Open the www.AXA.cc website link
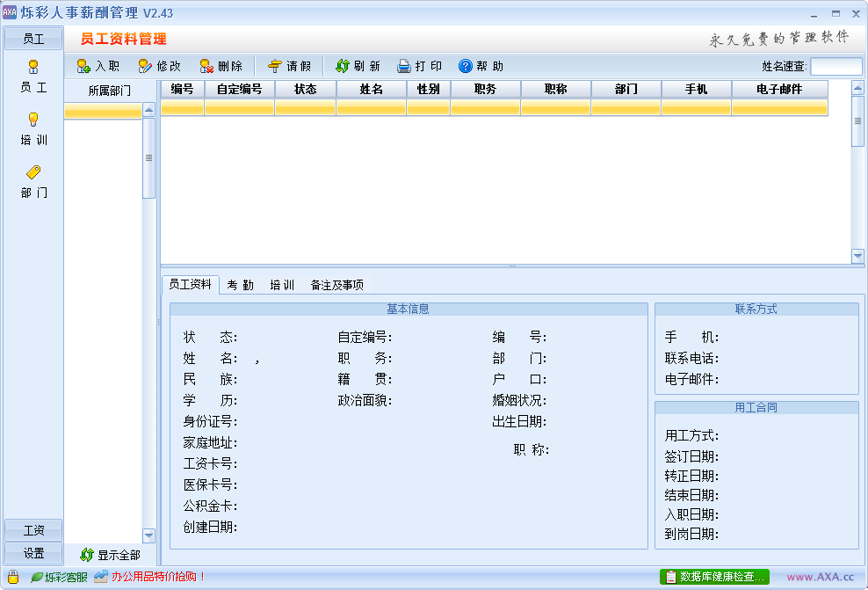The image size is (868, 590). pos(821,577)
